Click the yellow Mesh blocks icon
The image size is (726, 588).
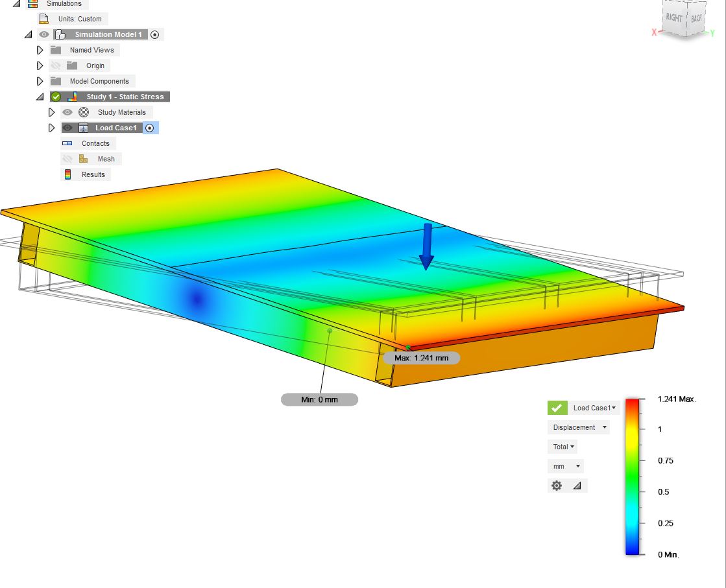pyautogui.click(x=84, y=159)
